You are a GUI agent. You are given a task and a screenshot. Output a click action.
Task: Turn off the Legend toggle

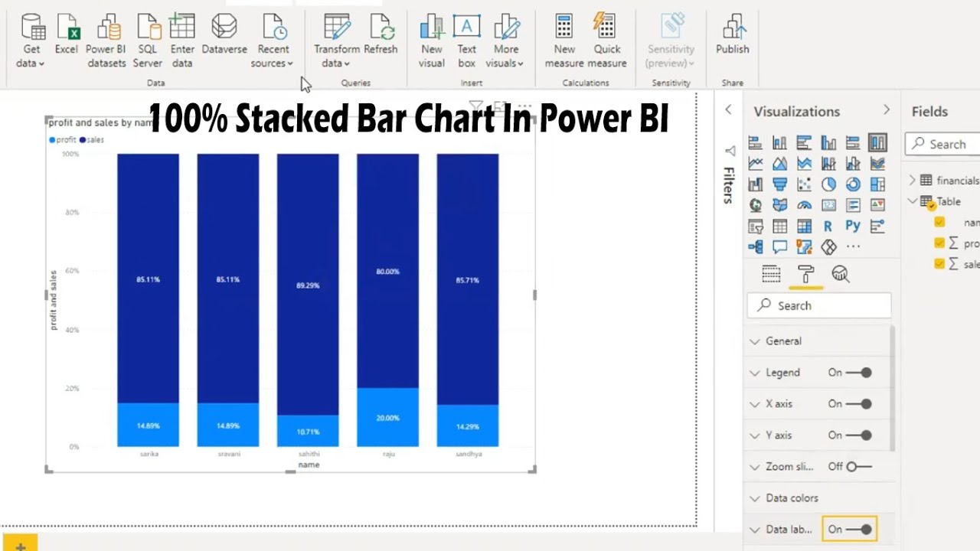click(x=859, y=373)
